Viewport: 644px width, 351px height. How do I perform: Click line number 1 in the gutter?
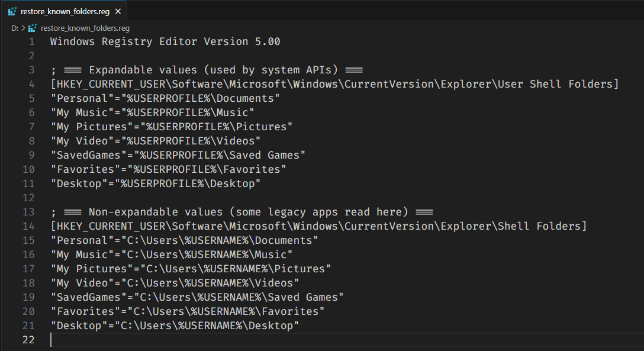(x=31, y=41)
